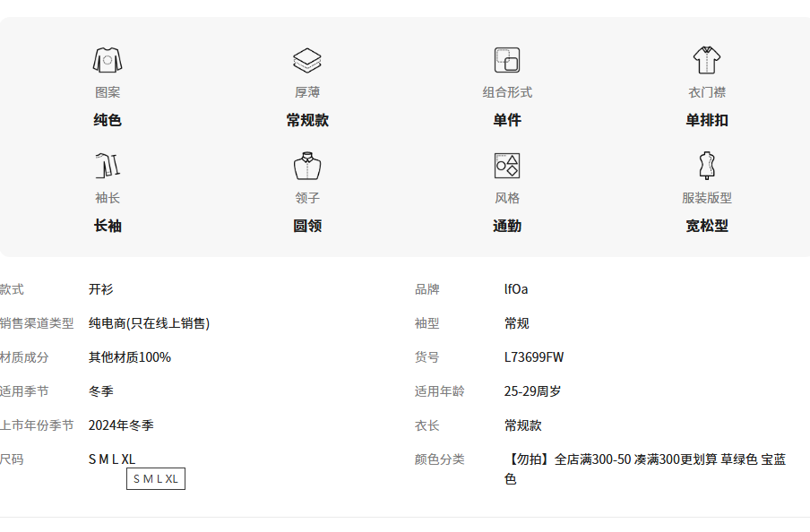
Task: Click the 服装版型 mannequin icon
Action: click(x=707, y=166)
